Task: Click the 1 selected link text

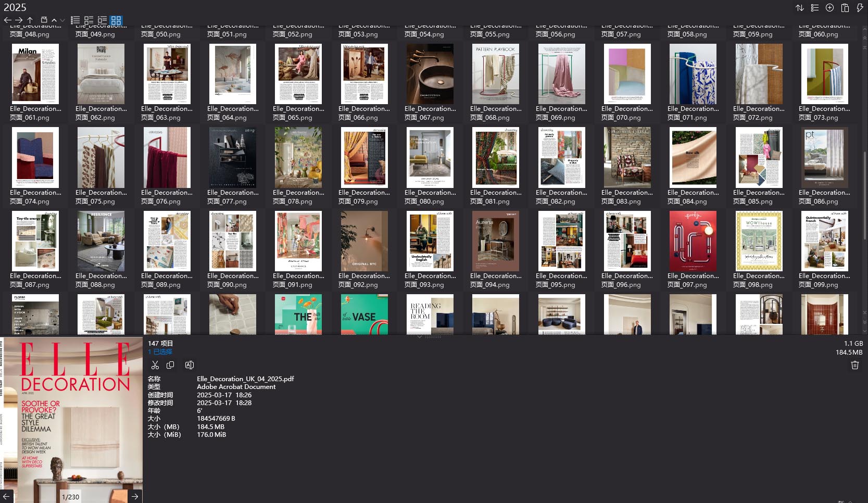Action: click(159, 352)
